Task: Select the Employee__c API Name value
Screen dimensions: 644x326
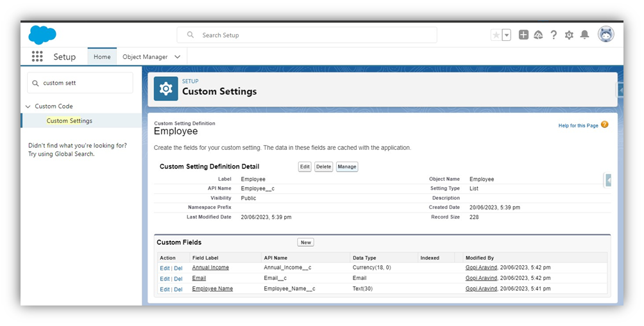Action: pos(257,189)
